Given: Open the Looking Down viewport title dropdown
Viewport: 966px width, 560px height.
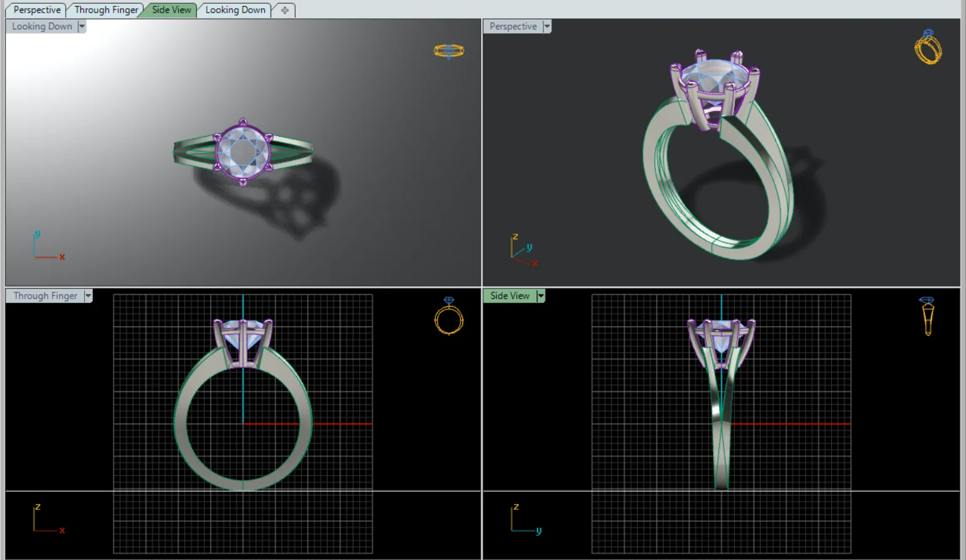Looking at the screenshot, I should [x=81, y=26].
